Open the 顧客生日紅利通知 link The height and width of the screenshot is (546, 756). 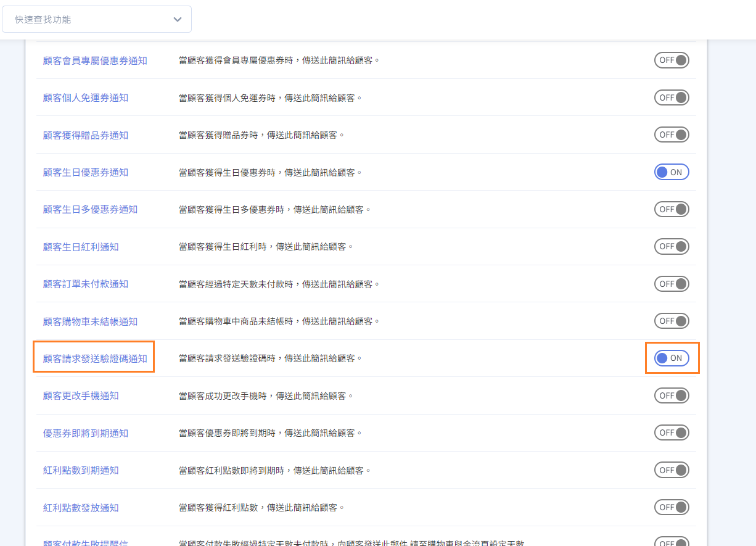81,247
